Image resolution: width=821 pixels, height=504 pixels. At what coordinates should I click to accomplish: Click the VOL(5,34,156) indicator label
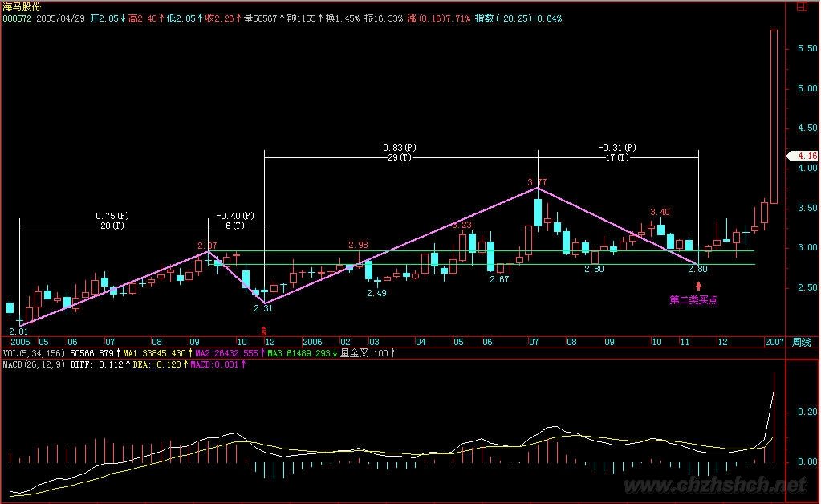pyautogui.click(x=35, y=352)
